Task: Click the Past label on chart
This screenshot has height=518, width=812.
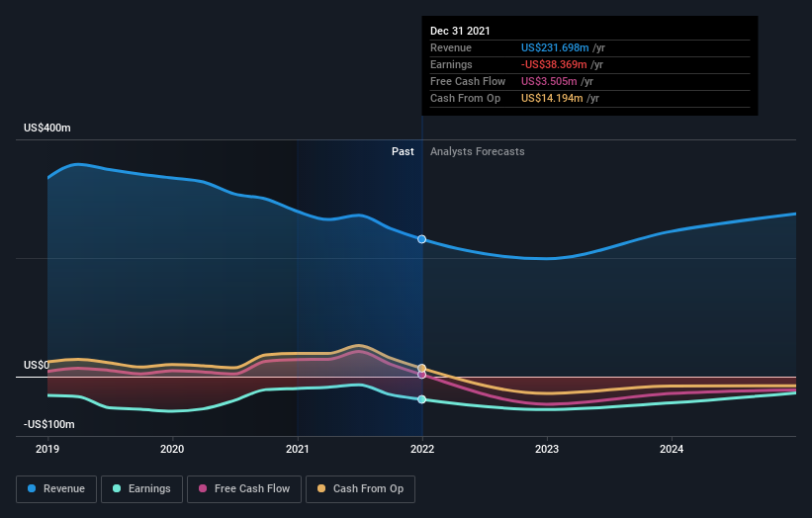Action: pos(403,151)
